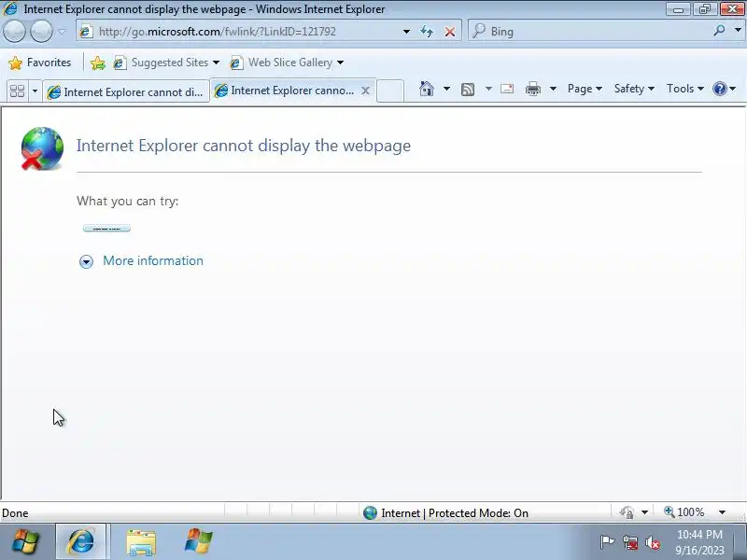Expand the More information arrow icon
Viewport: 747px width, 560px height.
(x=86, y=261)
